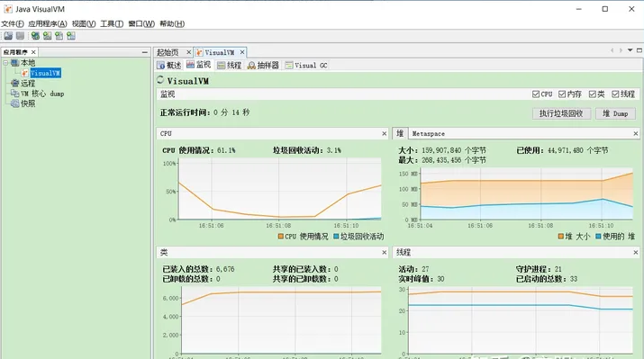
Task: Click the 本地 computer icon in tree
Action: click(x=15, y=63)
